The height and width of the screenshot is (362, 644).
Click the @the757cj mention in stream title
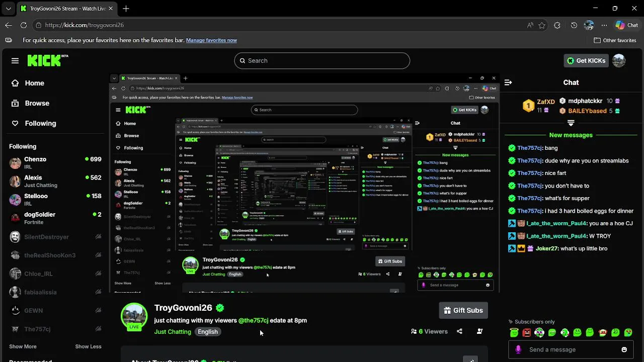coord(253,320)
